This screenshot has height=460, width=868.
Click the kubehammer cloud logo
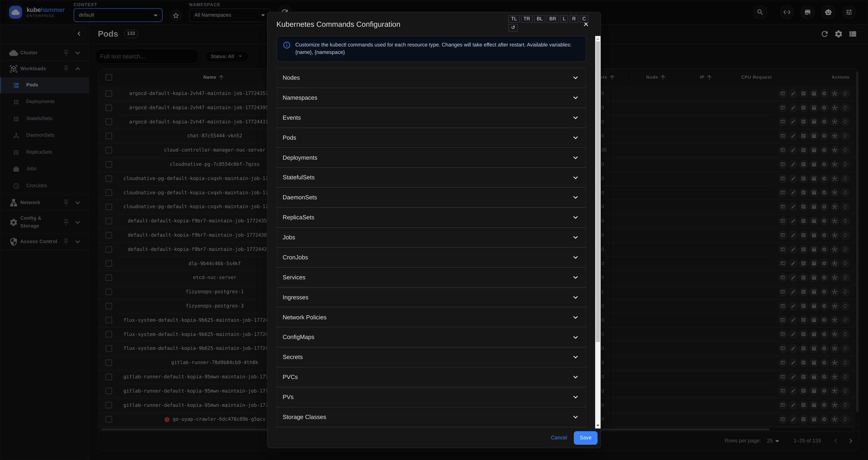tap(15, 12)
